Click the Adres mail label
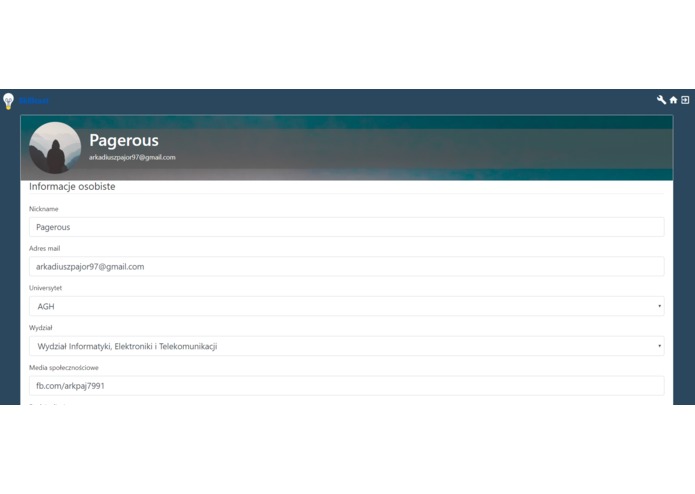695x494 pixels. tap(44, 248)
